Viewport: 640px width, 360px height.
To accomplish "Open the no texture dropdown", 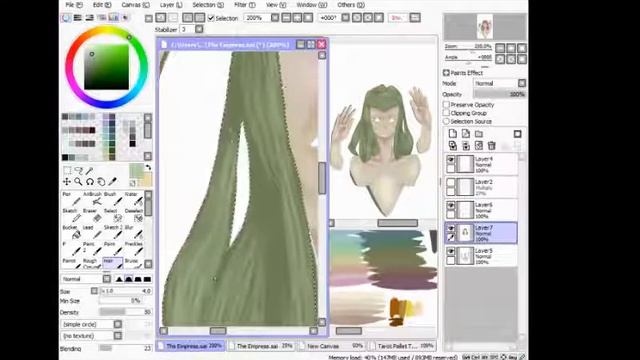I will pos(118,336).
